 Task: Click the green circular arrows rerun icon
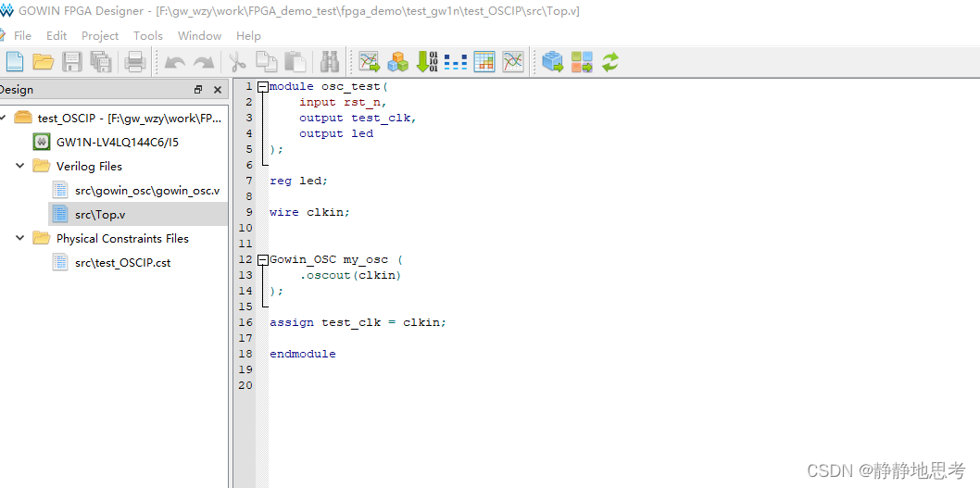click(x=610, y=61)
